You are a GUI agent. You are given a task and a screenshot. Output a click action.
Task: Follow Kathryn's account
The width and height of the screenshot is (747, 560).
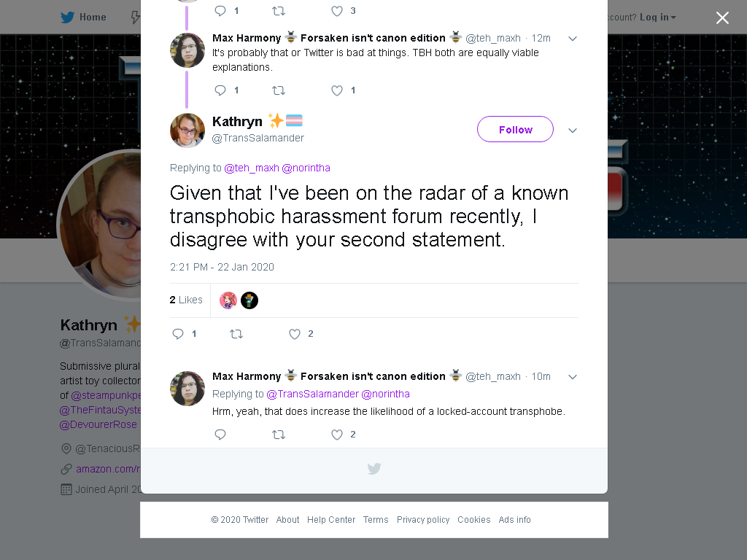pos(515,129)
